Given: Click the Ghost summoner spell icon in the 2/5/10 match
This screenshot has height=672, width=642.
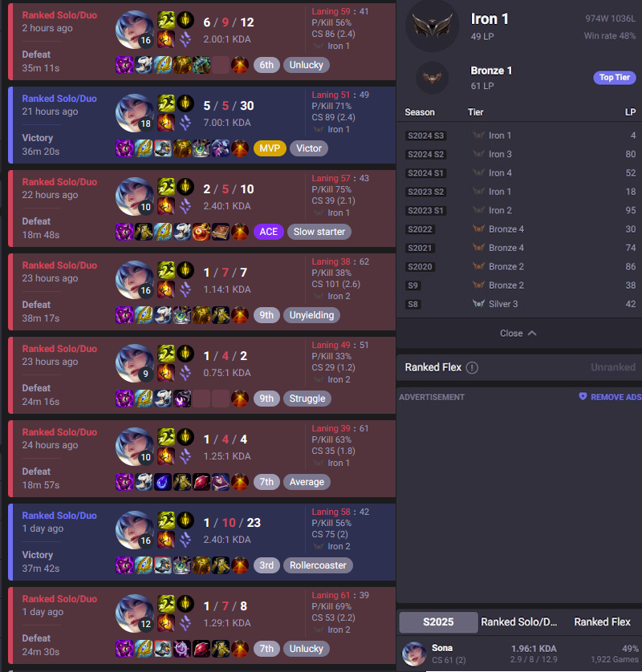Looking at the screenshot, I should coord(166,187).
